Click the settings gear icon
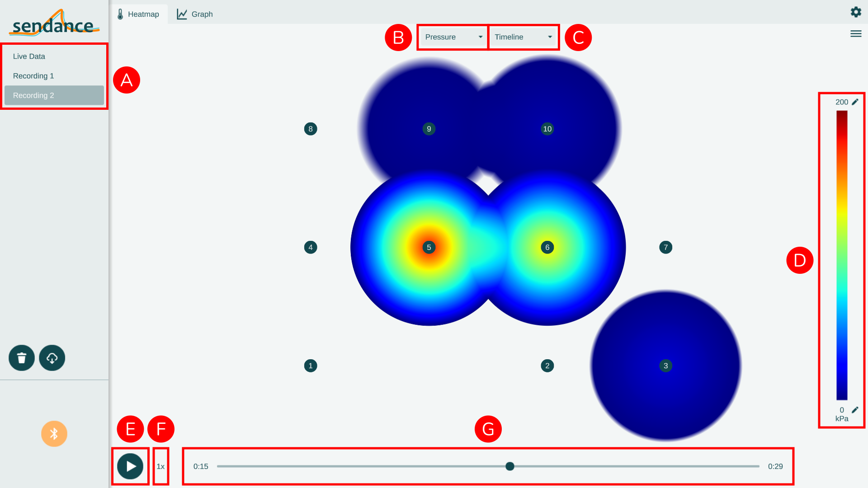The width and height of the screenshot is (868, 488). point(856,12)
